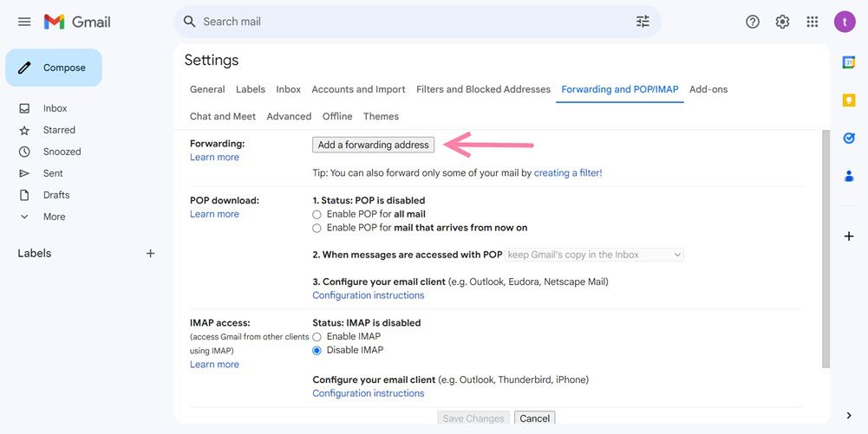
Task: Select Enable POP for all mail
Action: [317, 215]
